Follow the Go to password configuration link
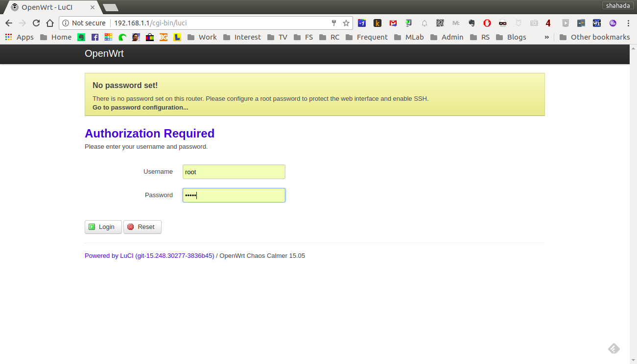 click(x=141, y=108)
